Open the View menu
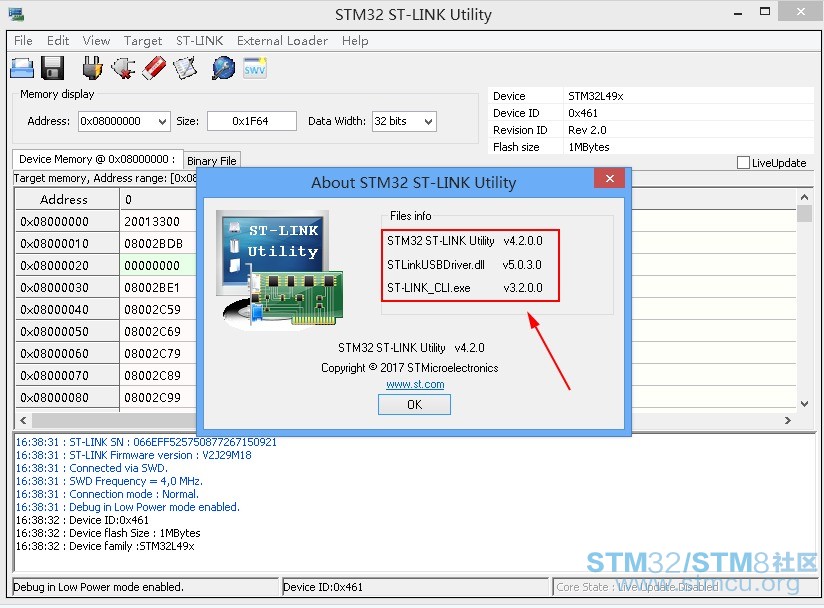 (96, 40)
